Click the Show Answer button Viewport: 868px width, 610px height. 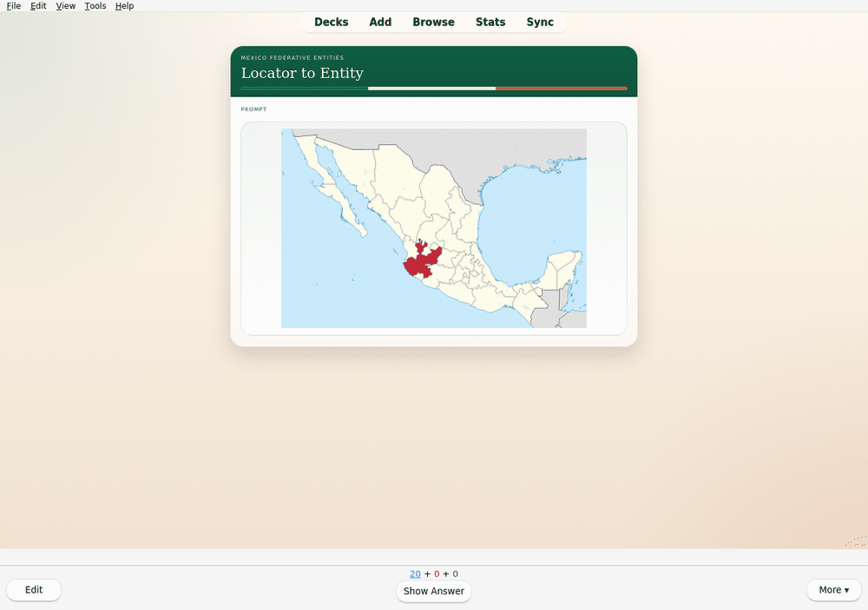tap(434, 591)
